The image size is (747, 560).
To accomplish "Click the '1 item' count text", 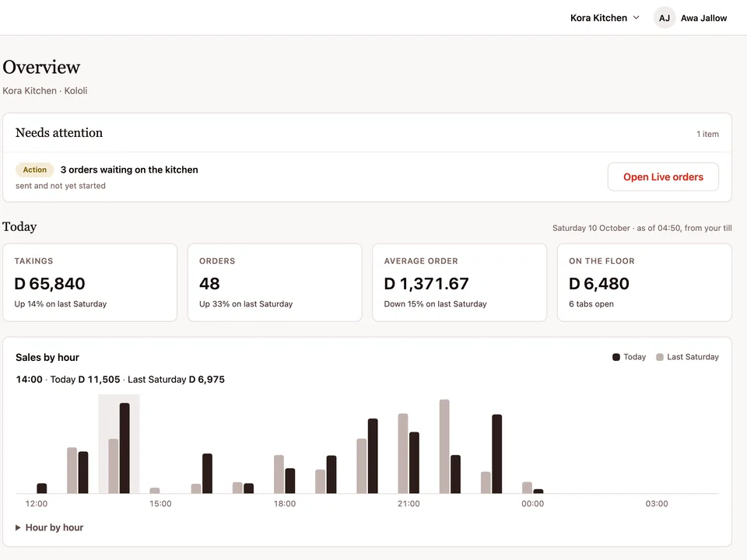I will [707, 134].
